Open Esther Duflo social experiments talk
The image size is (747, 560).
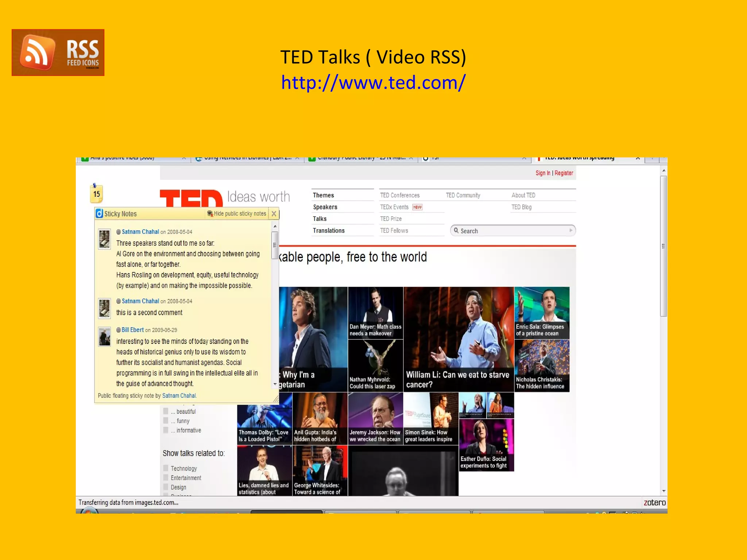click(x=486, y=445)
